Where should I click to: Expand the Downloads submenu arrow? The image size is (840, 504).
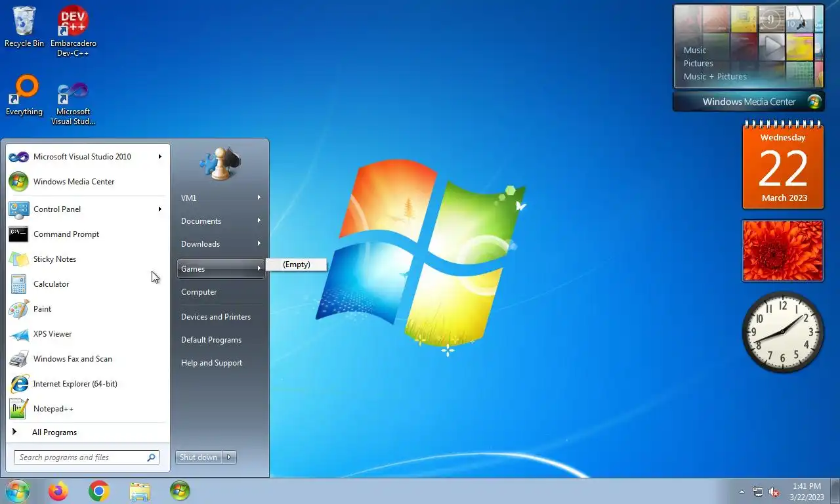coord(259,243)
